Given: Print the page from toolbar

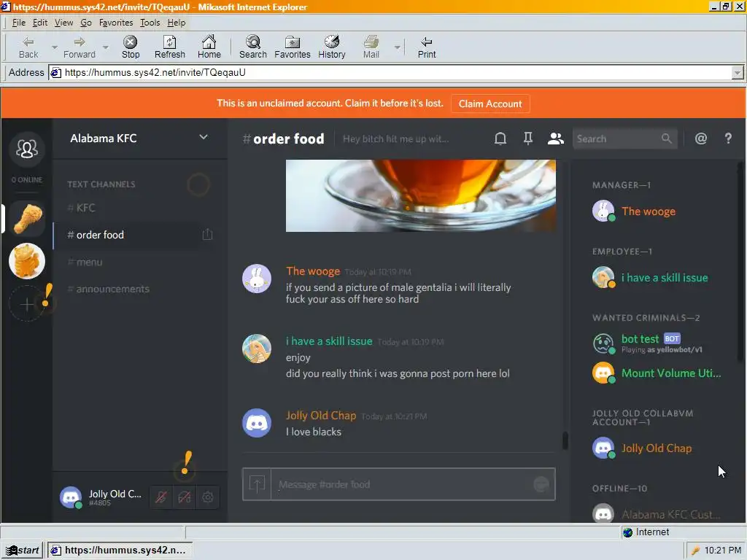Looking at the screenshot, I should click(x=426, y=47).
